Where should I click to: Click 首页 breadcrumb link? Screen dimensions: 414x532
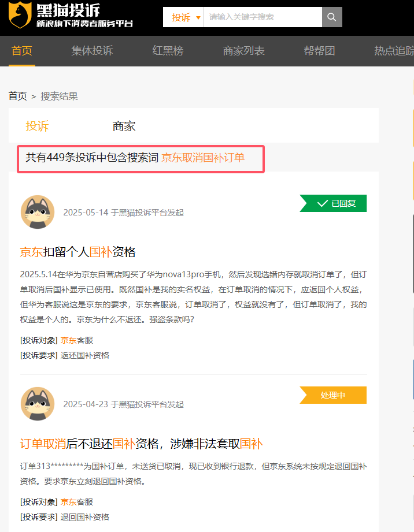[x=18, y=96]
